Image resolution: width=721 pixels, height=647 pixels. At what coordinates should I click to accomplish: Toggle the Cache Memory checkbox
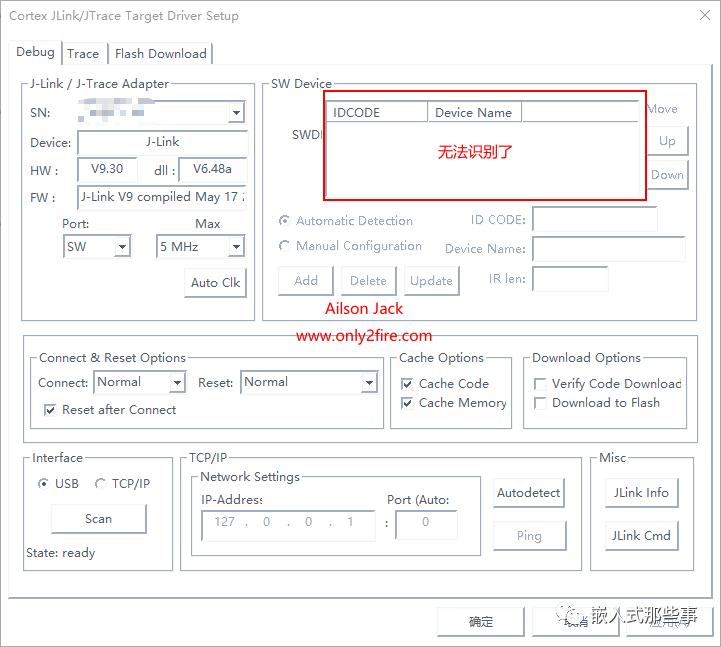coord(407,403)
